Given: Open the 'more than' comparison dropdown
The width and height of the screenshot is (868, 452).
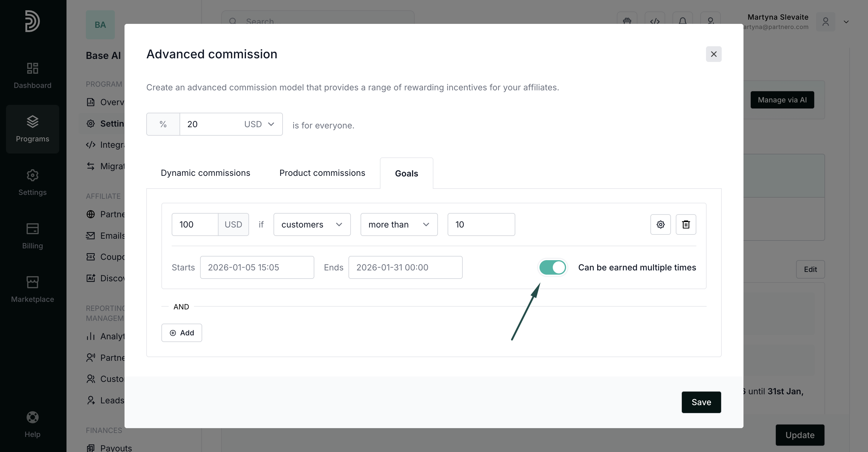Looking at the screenshot, I should click(x=399, y=224).
